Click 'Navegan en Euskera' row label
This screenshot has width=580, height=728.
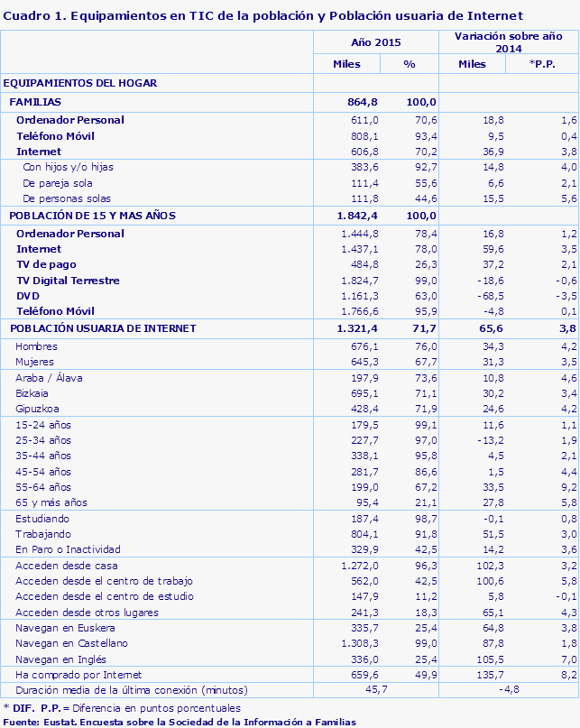coord(65,628)
